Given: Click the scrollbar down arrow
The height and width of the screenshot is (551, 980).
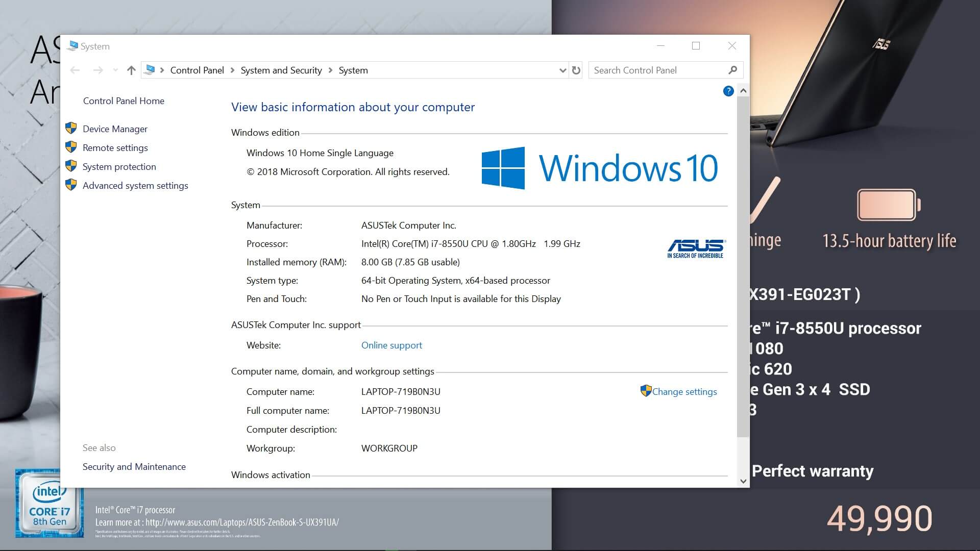Looking at the screenshot, I should tap(743, 481).
